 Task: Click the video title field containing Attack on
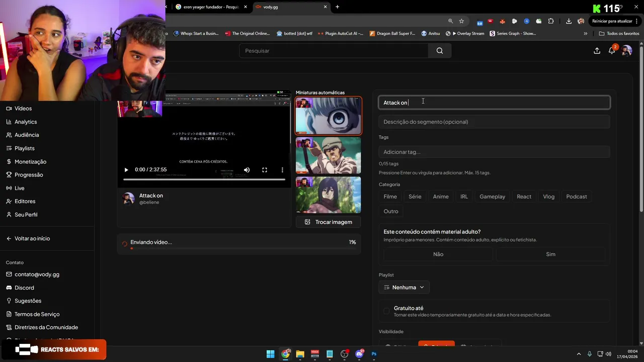pos(494,103)
